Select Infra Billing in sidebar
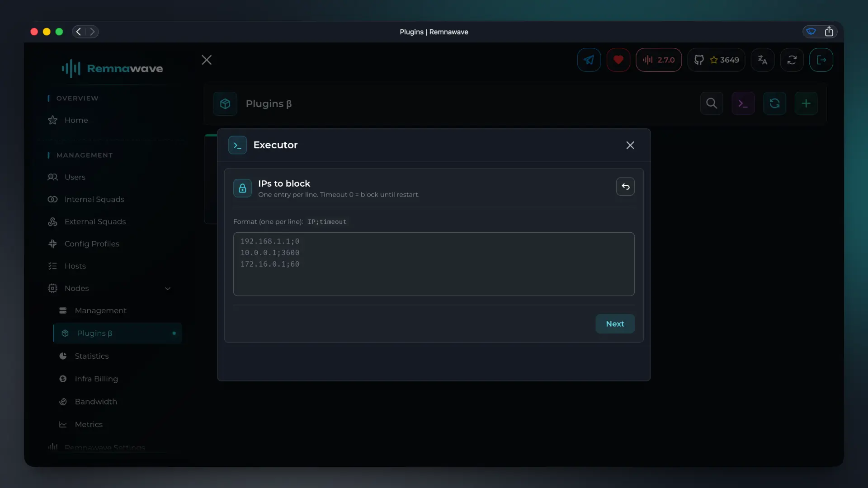This screenshot has height=488, width=868. click(96, 379)
